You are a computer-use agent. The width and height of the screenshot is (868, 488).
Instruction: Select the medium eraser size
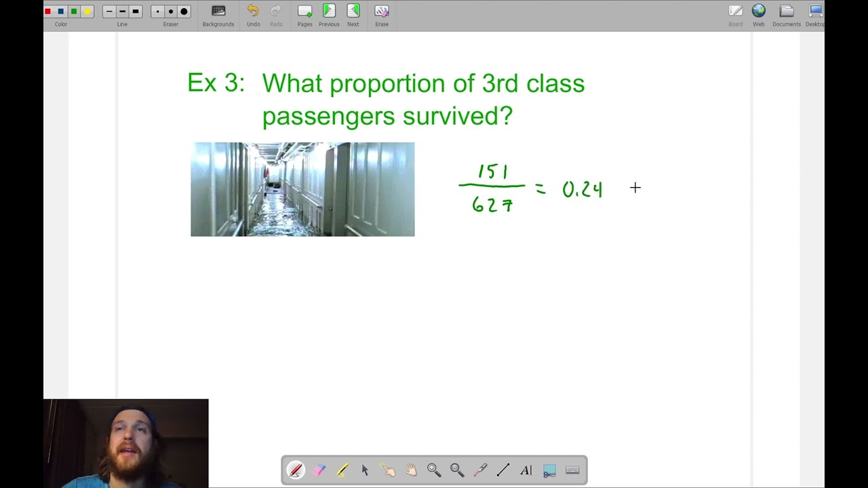coord(170,12)
